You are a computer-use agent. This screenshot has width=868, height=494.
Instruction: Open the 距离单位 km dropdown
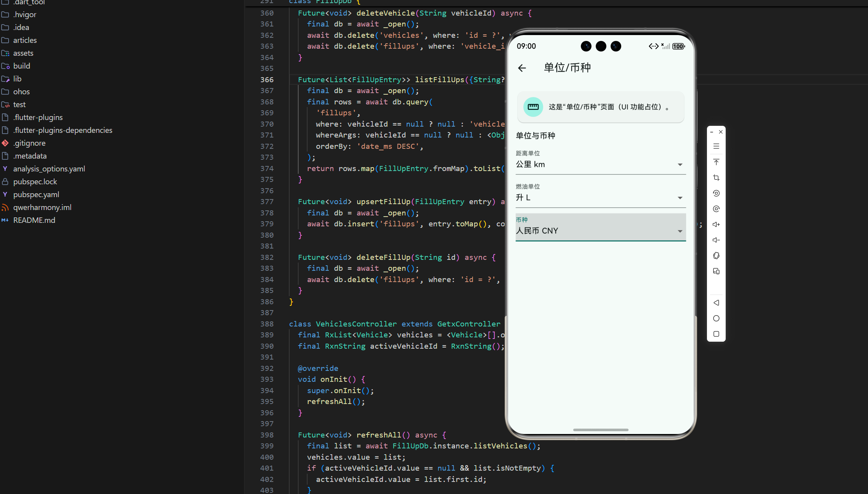pos(600,164)
